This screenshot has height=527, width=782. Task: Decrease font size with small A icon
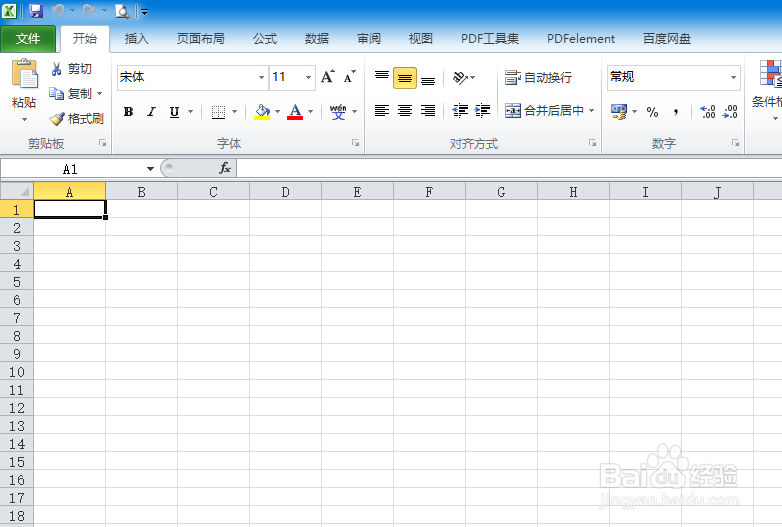pyautogui.click(x=350, y=77)
